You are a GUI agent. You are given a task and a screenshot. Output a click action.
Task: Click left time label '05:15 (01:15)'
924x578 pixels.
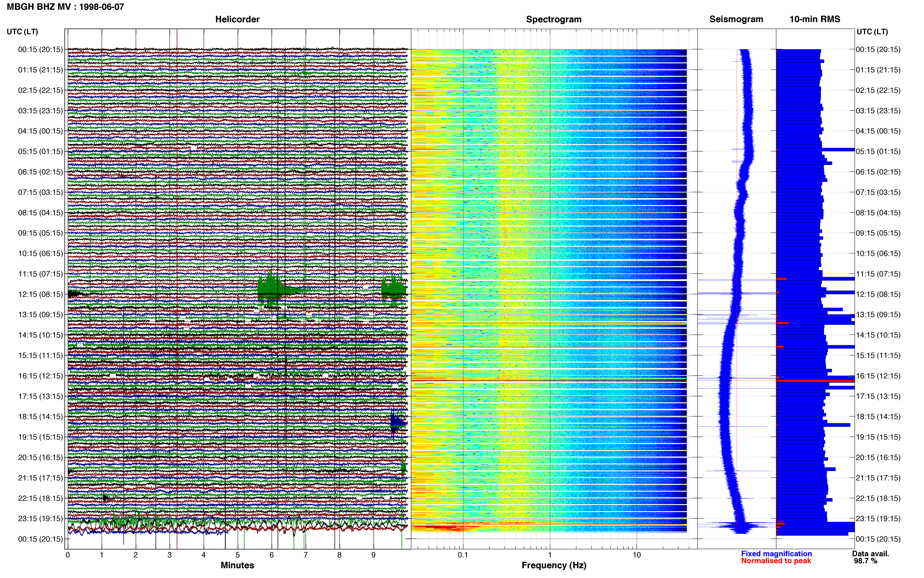41,151
